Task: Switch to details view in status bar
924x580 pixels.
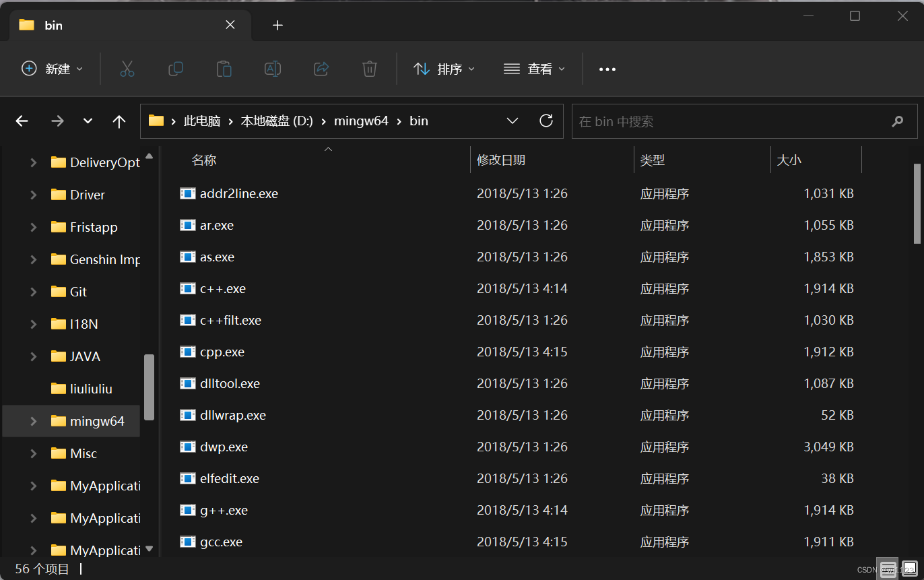Action: [x=888, y=569]
